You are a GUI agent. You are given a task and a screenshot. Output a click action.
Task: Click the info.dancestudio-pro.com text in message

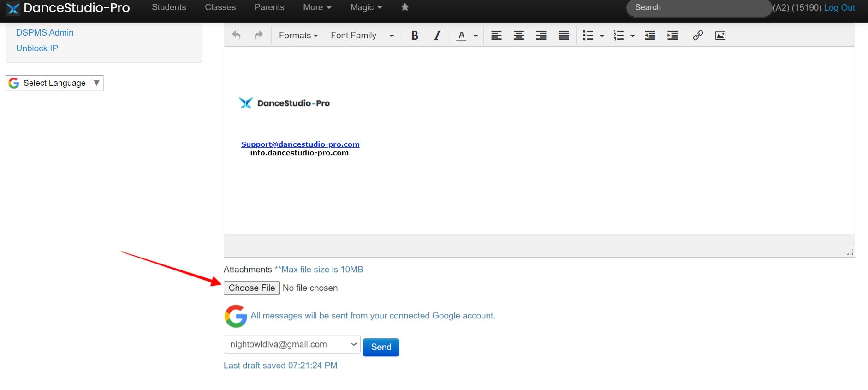(x=299, y=153)
